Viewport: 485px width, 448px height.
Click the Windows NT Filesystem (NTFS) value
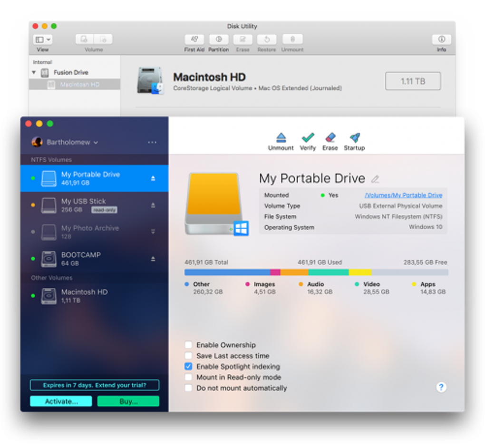[398, 216]
